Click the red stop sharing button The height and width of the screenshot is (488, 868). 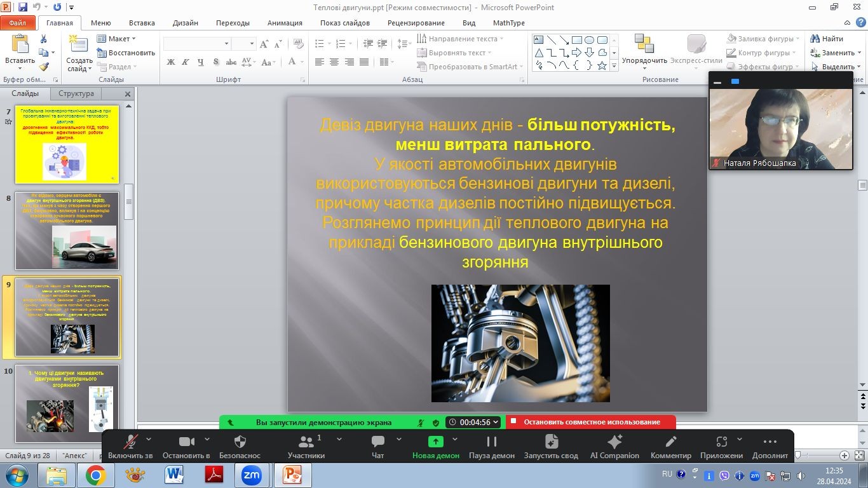(x=590, y=422)
